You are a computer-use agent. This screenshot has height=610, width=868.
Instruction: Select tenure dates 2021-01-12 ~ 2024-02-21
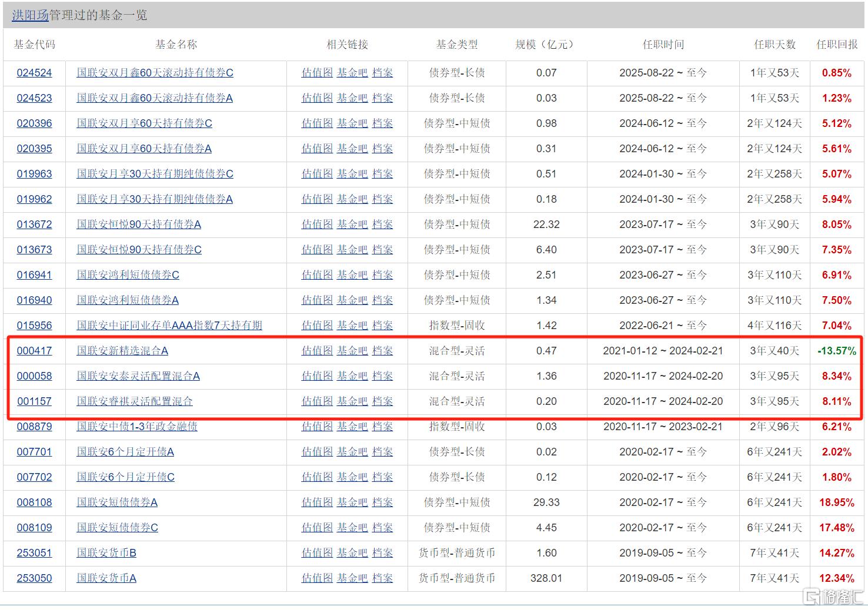pyautogui.click(x=663, y=351)
